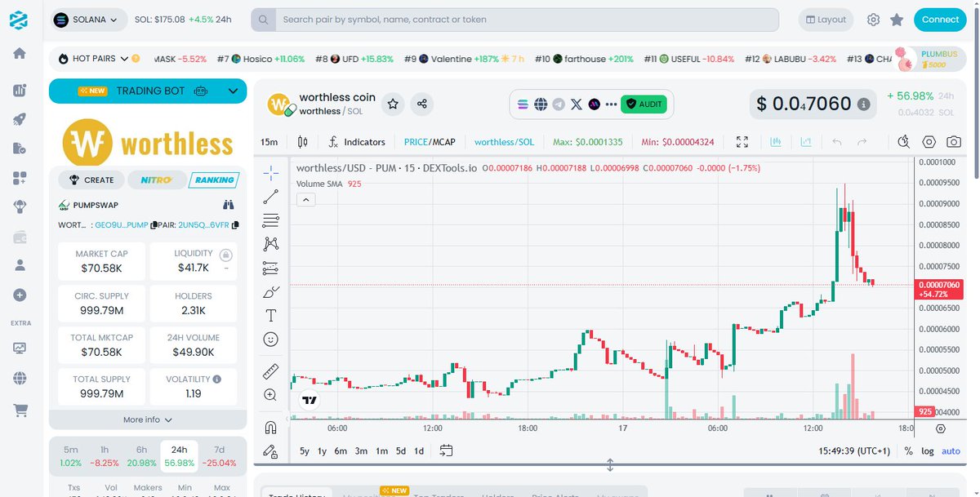
Task: Toggle log scale on chart
Action: pyautogui.click(x=928, y=451)
